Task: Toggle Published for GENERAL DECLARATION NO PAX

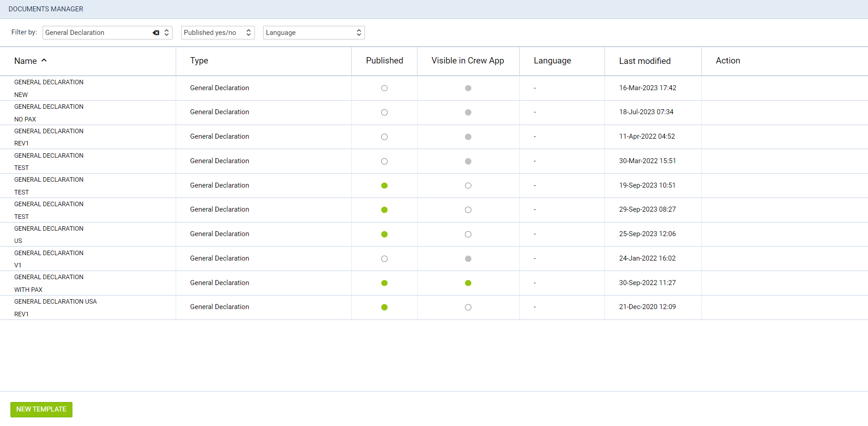Action: pyautogui.click(x=384, y=112)
